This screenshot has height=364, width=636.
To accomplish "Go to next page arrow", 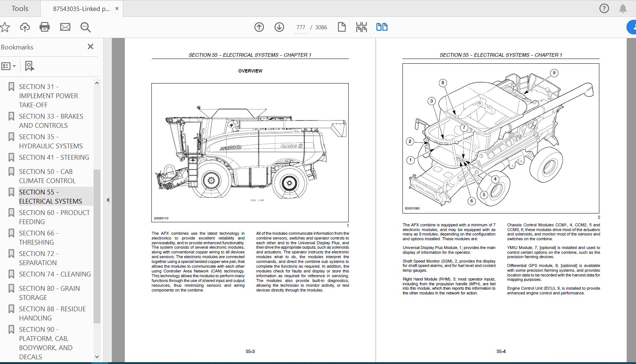I will click(x=279, y=27).
